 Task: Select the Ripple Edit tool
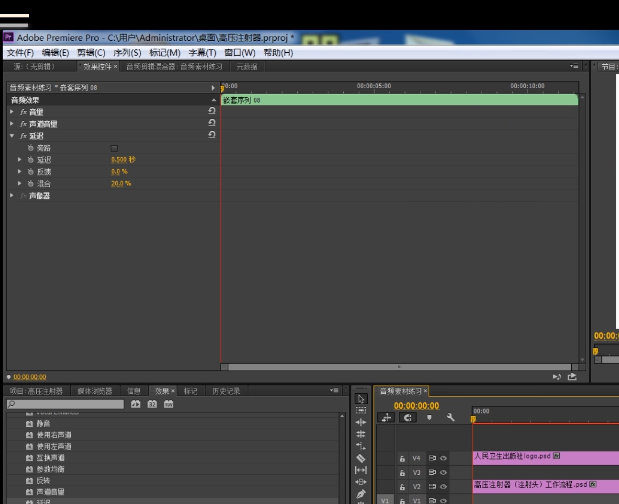[x=361, y=422]
